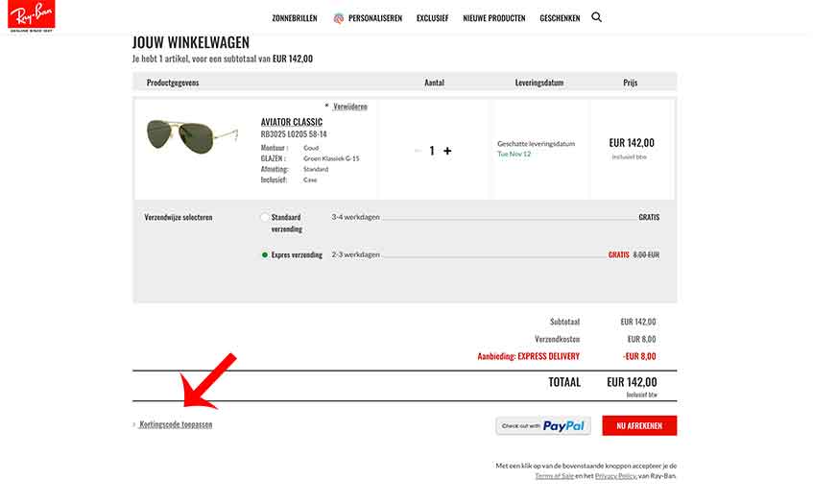This screenshot has height=504, width=813.
Task: Click the 3-4 werkdagen text
Action: (x=356, y=217)
